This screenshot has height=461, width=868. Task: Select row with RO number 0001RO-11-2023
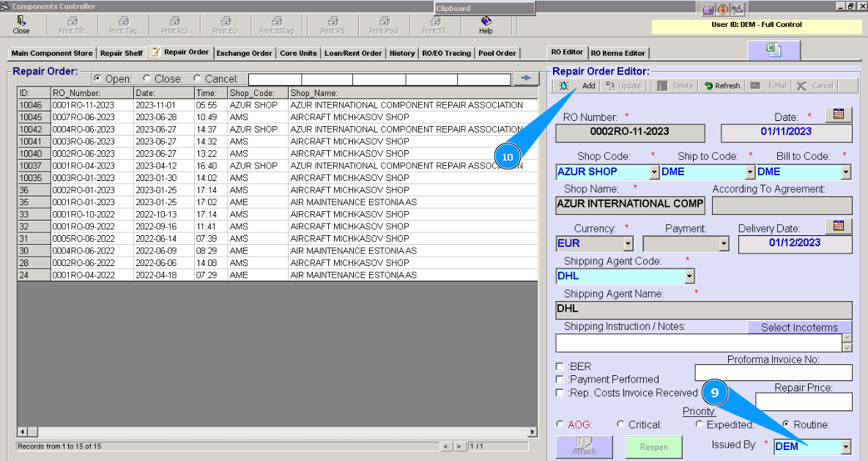(278, 105)
